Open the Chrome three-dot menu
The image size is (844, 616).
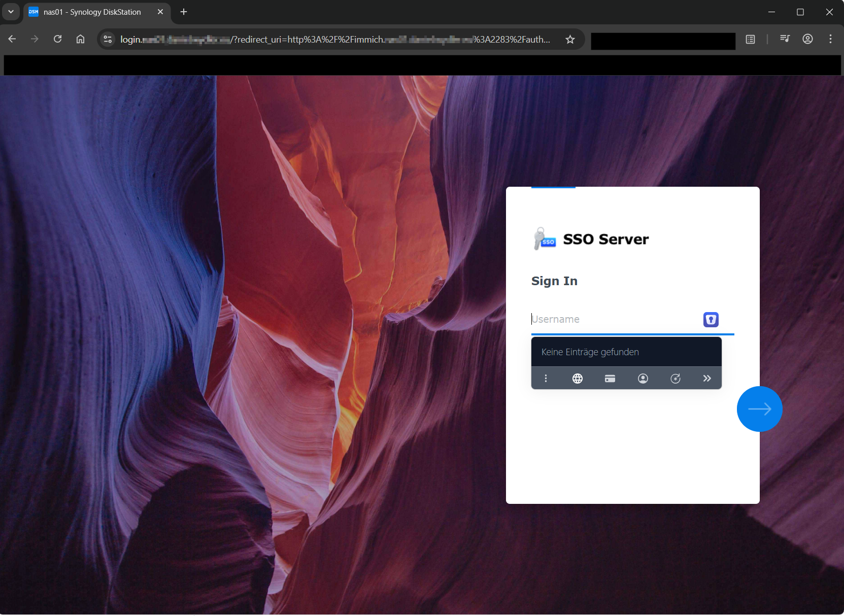click(x=830, y=39)
